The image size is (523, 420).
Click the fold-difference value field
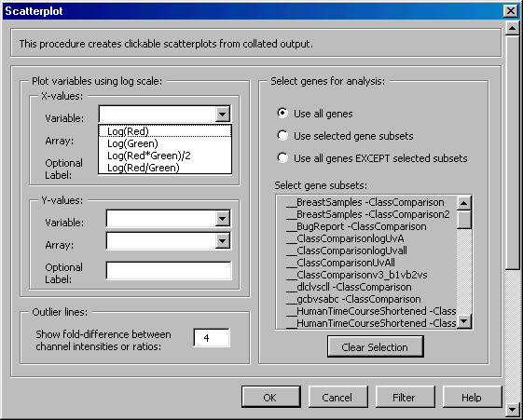pyautogui.click(x=212, y=338)
